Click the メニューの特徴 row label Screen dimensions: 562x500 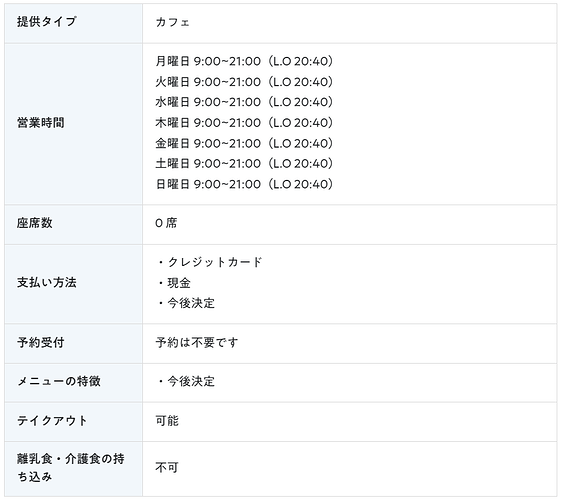[59, 381]
